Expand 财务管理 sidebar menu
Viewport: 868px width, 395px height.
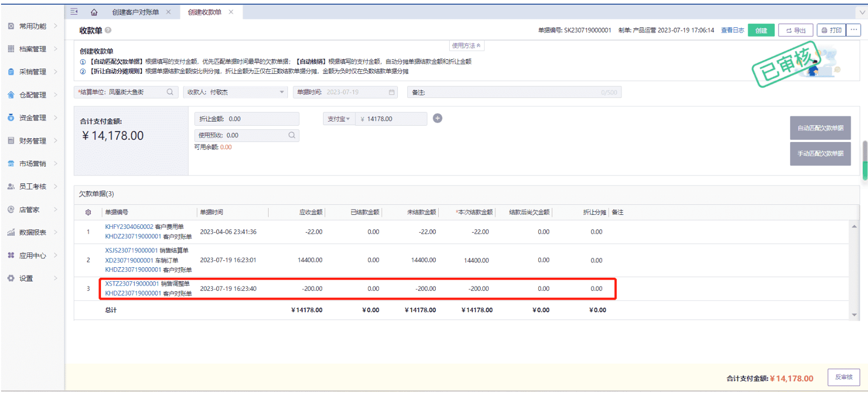[x=32, y=141]
